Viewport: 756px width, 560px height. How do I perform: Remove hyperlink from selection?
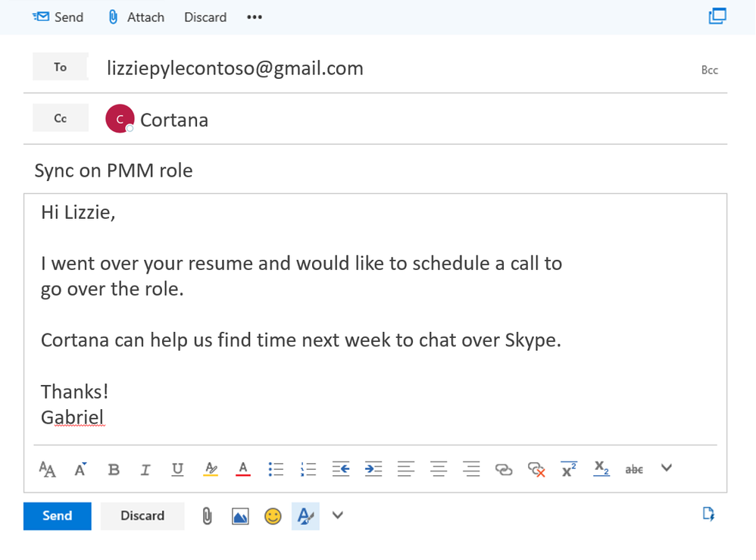[536, 468]
